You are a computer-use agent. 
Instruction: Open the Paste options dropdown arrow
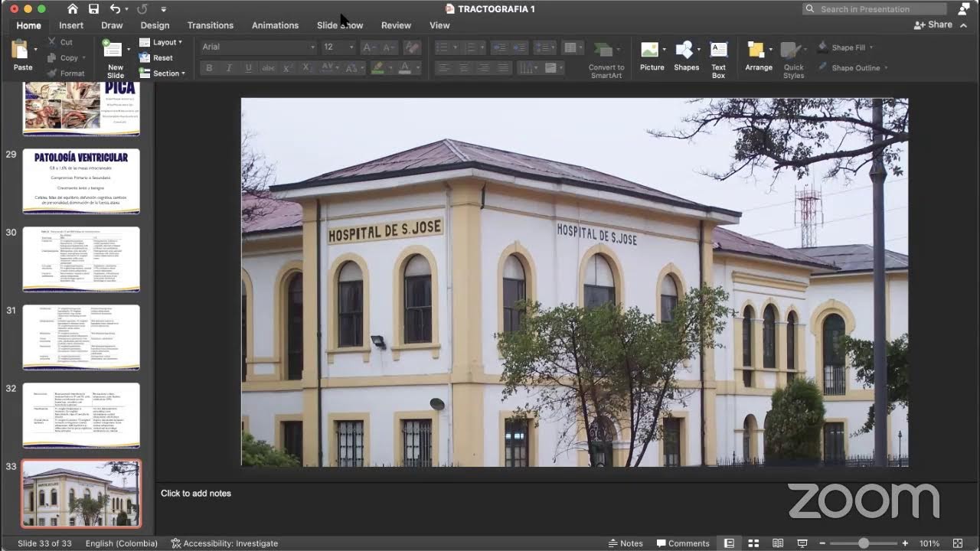click(x=35, y=49)
